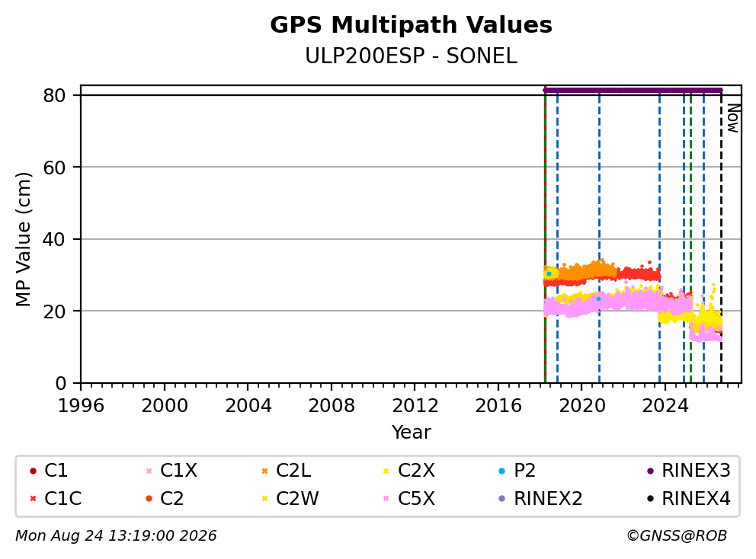
Task: Select the C2X legend entry label
Action: pos(416,471)
